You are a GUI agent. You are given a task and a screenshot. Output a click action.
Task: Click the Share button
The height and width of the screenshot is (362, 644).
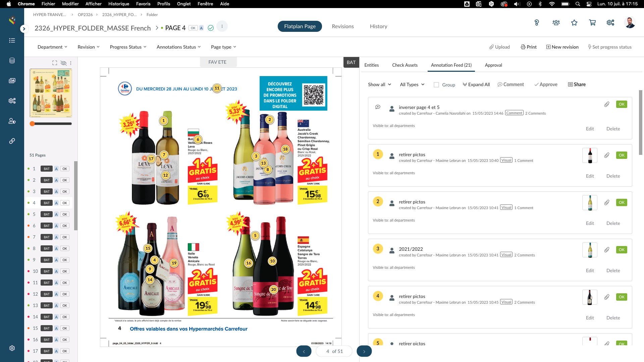[x=577, y=84]
